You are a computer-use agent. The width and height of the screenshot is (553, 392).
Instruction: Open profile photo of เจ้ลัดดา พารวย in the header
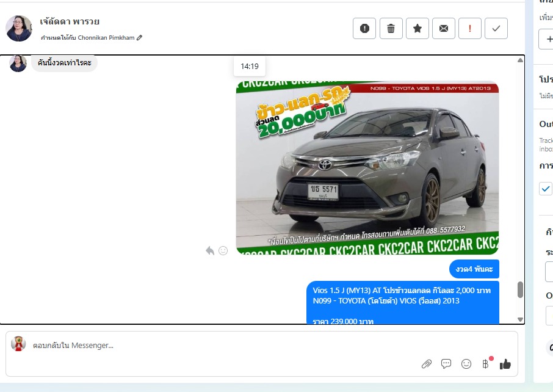19,28
